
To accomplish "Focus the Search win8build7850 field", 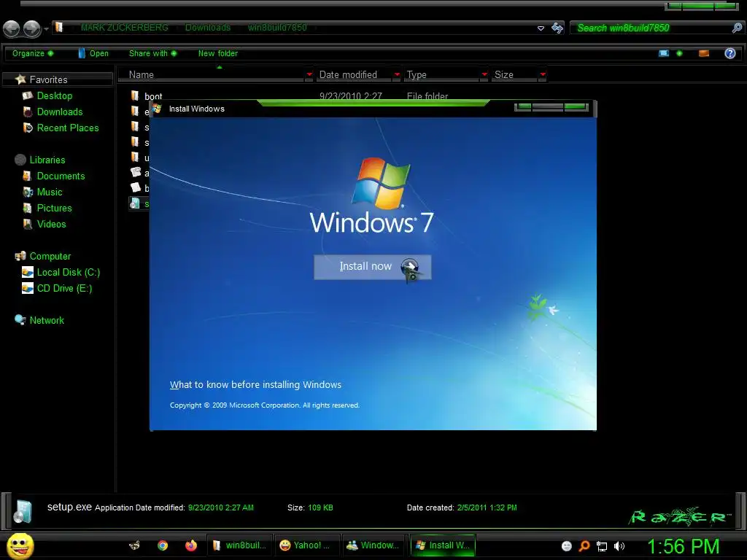I will tap(651, 28).
